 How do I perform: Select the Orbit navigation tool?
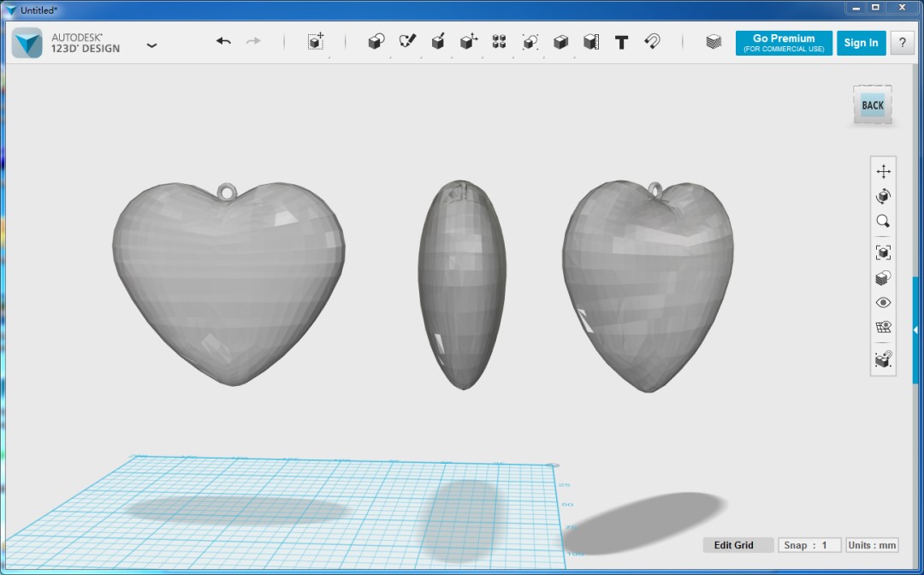883,196
